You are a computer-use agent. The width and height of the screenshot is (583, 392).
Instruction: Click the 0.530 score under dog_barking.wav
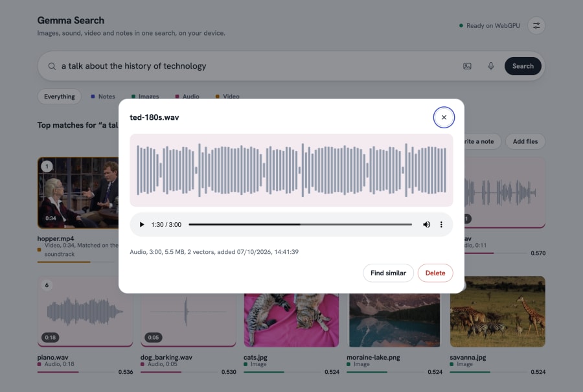coord(229,372)
